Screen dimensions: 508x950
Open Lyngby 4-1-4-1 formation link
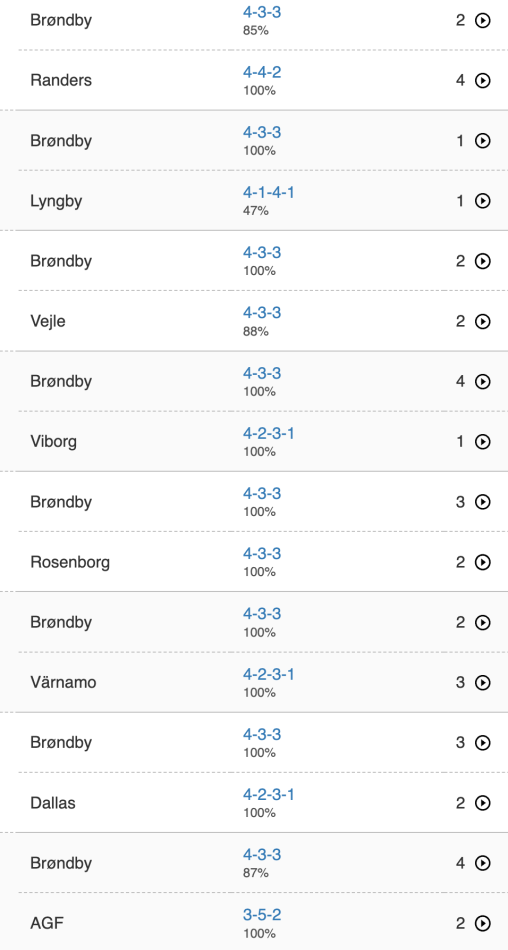pos(269,193)
